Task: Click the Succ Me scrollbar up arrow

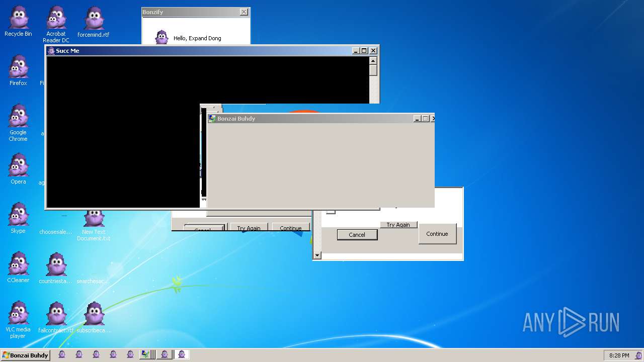Action: [373, 61]
